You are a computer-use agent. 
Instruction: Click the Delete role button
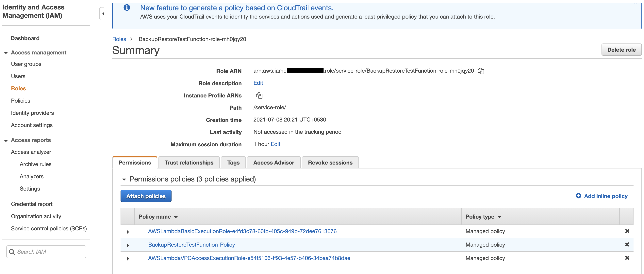point(621,50)
